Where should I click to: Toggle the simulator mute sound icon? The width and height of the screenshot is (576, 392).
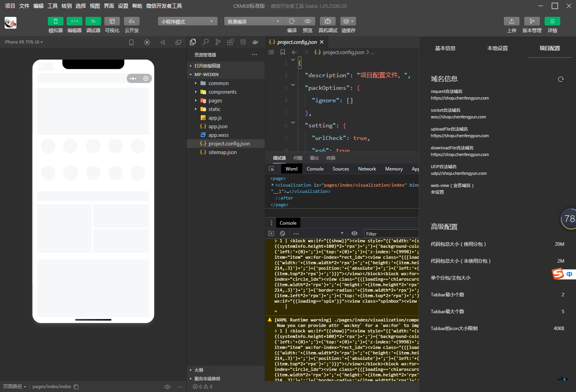(163, 42)
